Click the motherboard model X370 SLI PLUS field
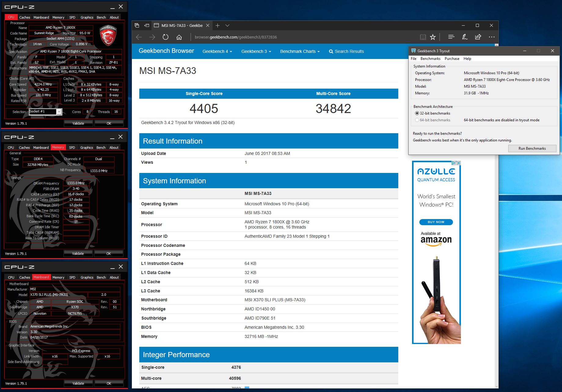Image resolution: width=562 pixels, height=392 pixels. 58,295
